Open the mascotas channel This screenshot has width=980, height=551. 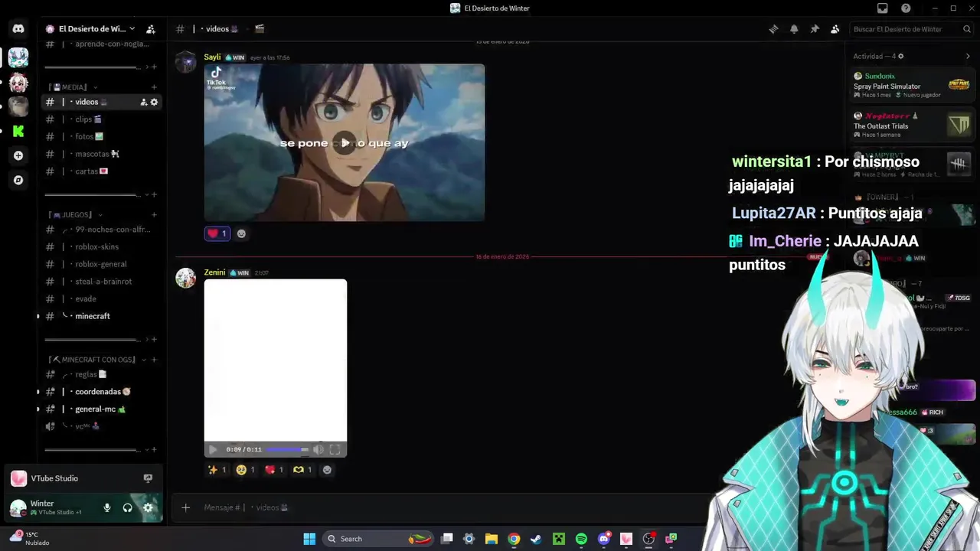pyautogui.click(x=100, y=154)
